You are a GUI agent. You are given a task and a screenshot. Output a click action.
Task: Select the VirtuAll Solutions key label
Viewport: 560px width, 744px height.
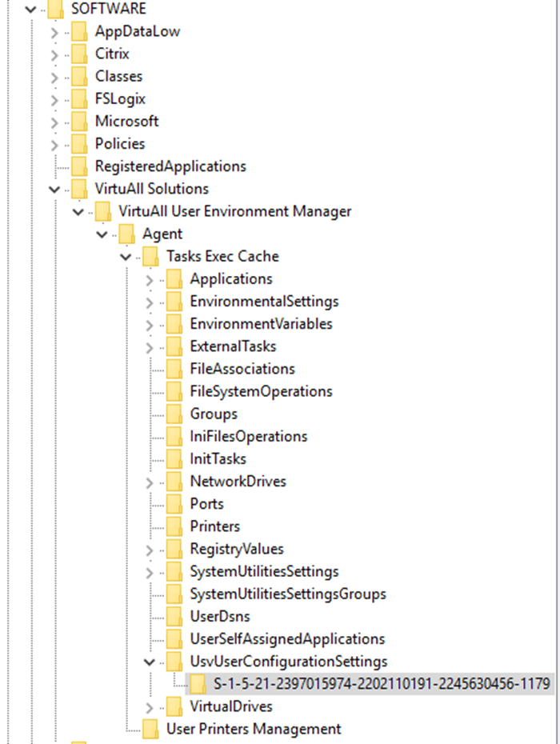[152, 189]
